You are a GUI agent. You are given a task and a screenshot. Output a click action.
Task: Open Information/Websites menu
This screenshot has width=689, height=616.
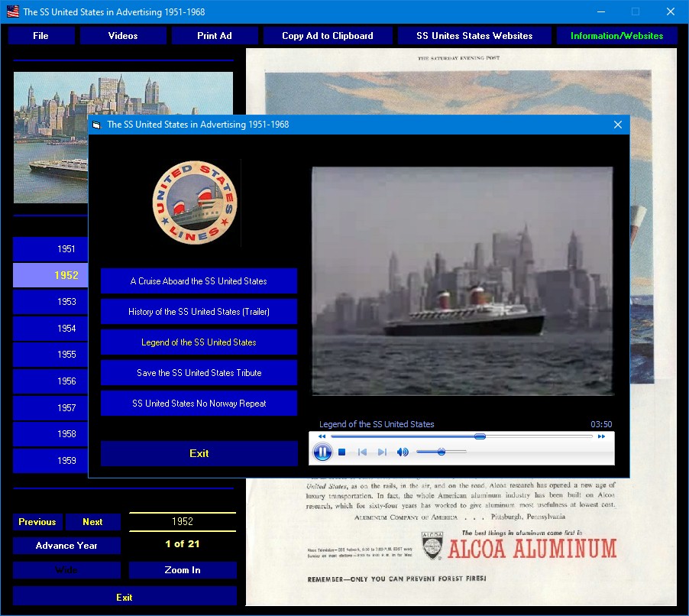pyautogui.click(x=617, y=36)
